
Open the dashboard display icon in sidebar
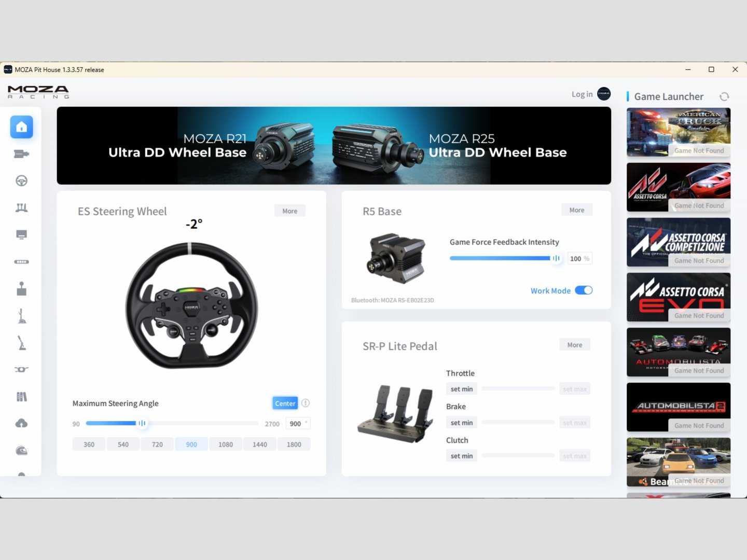pyautogui.click(x=21, y=235)
